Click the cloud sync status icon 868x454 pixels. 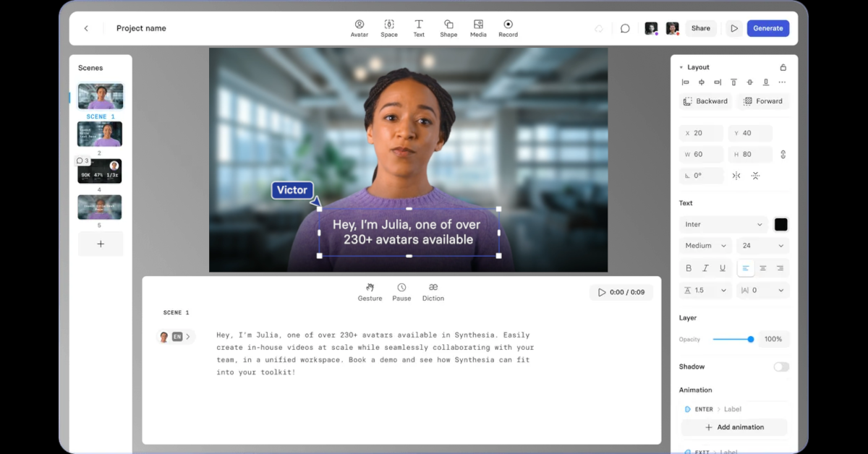[x=599, y=28]
